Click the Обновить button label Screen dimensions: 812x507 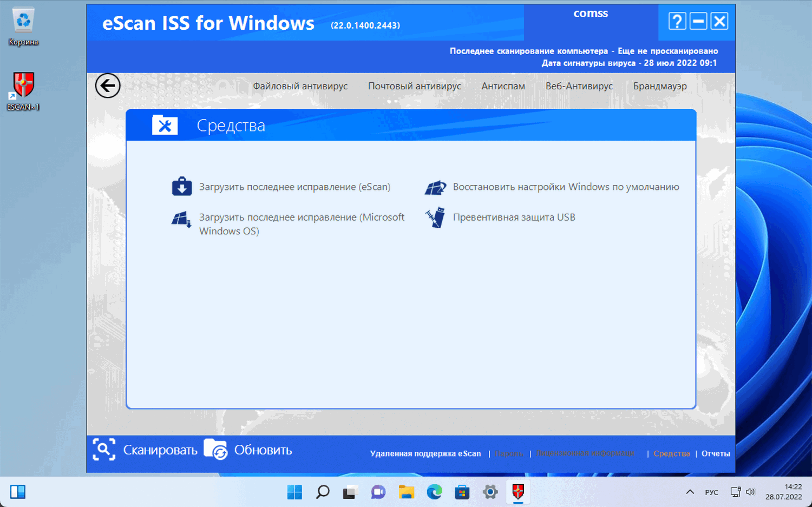[x=263, y=450]
